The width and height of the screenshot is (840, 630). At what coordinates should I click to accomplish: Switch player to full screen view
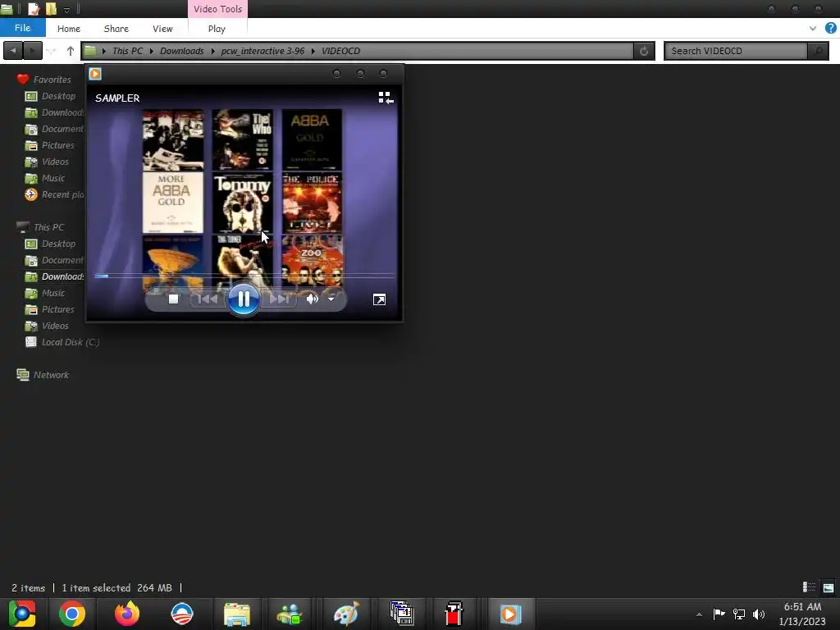pos(379,299)
